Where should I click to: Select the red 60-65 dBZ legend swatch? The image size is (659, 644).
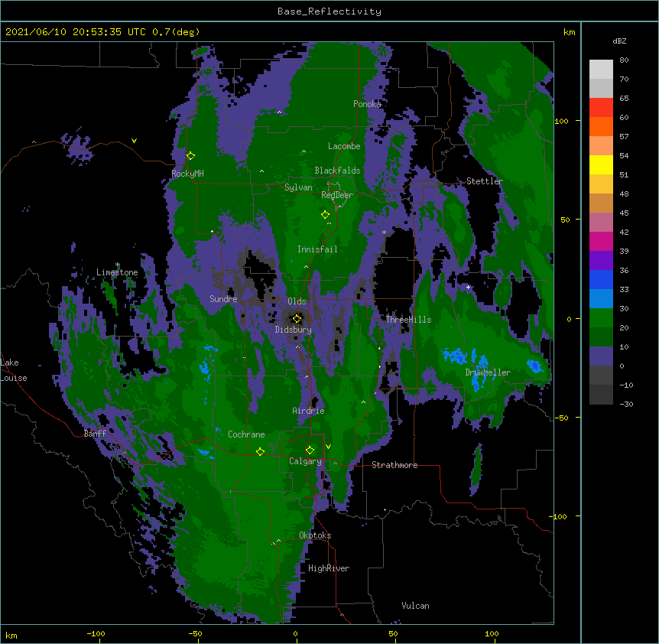[x=601, y=108]
